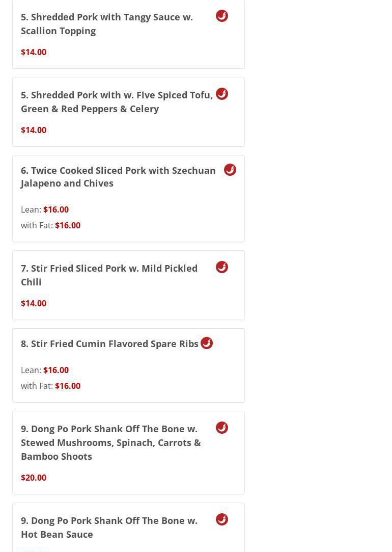Viewport: 392px width, 552px height.
Task: Click spicy icon on Twice Cooked Sliced Pork
Action: [x=230, y=170]
